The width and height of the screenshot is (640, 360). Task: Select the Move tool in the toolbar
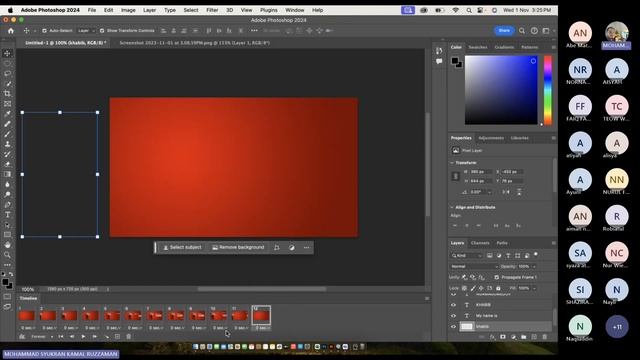(x=7, y=53)
